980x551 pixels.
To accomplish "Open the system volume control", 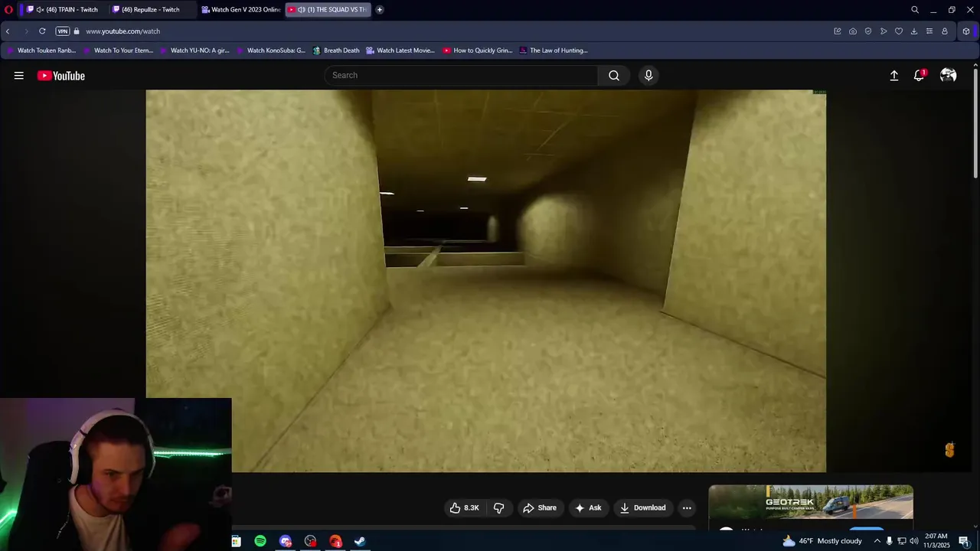I will pyautogui.click(x=914, y=541).
